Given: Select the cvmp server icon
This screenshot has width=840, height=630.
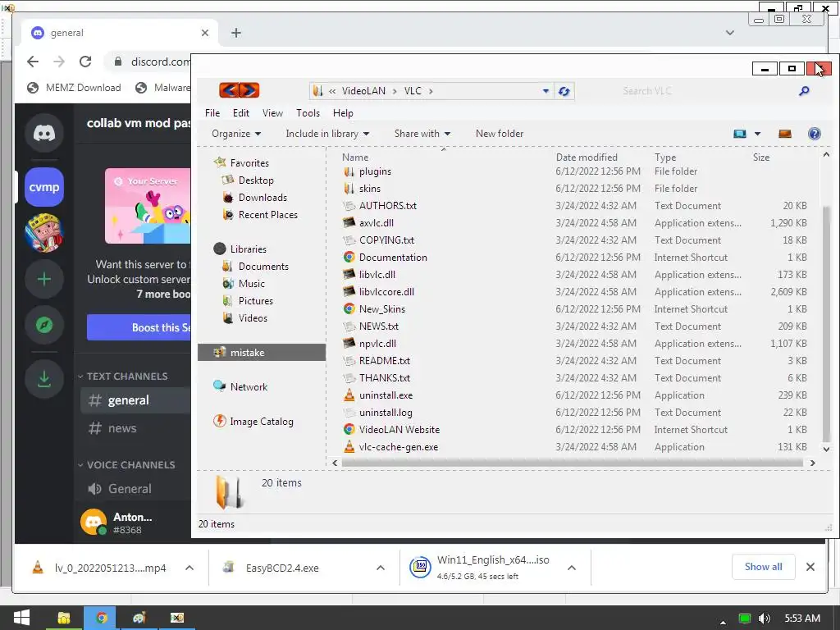Looking at the screenshot, I should 44,187.
